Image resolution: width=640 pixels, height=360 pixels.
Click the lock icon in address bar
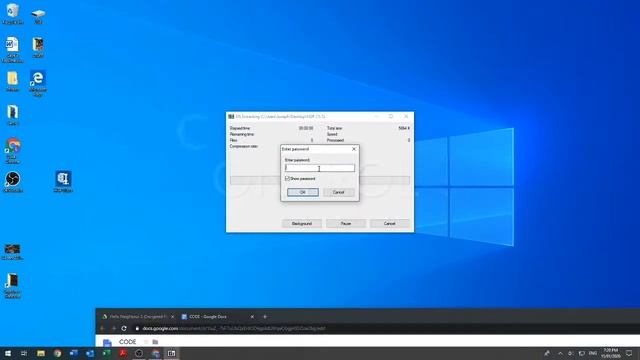(x=137, y=329)
